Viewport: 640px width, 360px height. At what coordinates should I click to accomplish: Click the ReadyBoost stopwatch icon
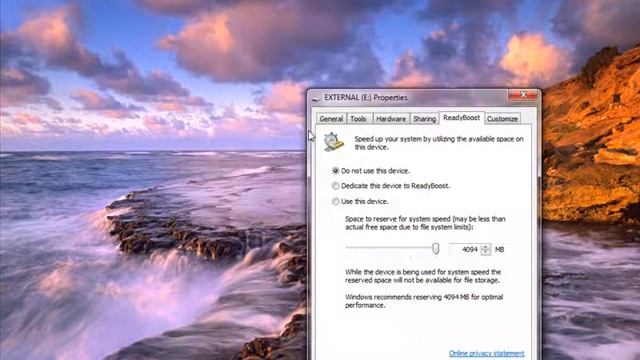333,142
